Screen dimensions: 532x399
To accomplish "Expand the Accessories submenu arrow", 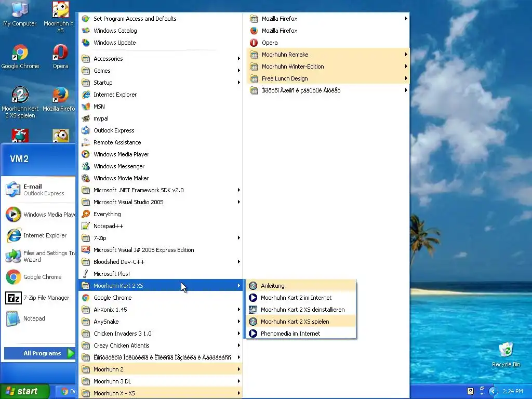I will pyautogui.click(x=239, y=59).
